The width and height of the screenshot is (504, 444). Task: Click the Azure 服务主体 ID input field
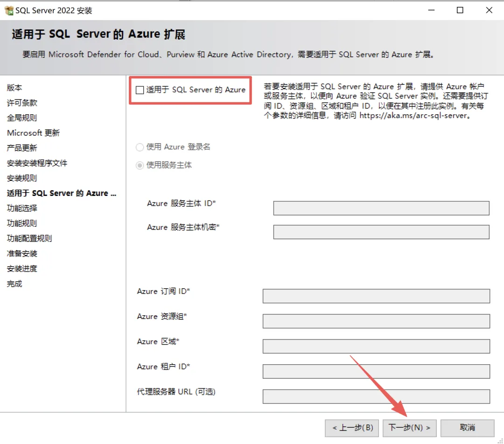[x=381, y=208]
